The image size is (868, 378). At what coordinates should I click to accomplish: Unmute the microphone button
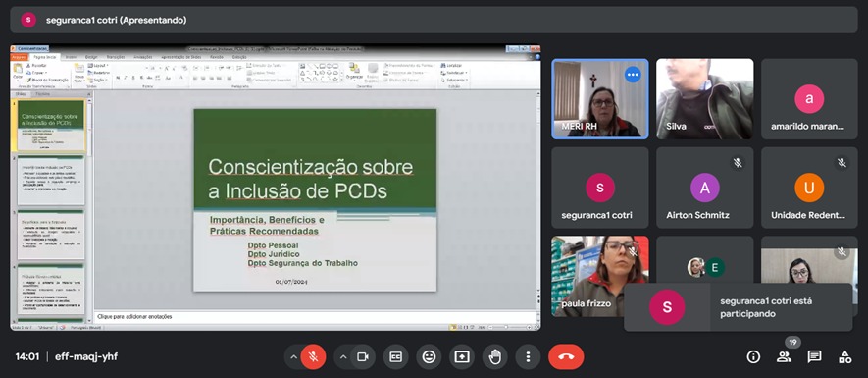[313, 357]
